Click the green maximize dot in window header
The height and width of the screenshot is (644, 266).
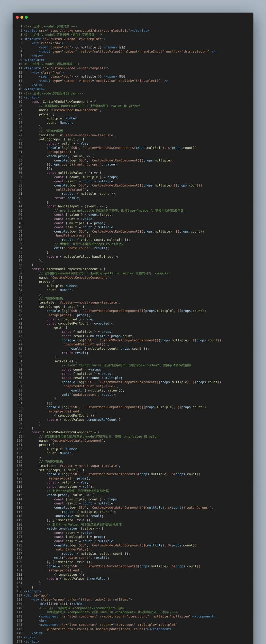tap(26, 17)
